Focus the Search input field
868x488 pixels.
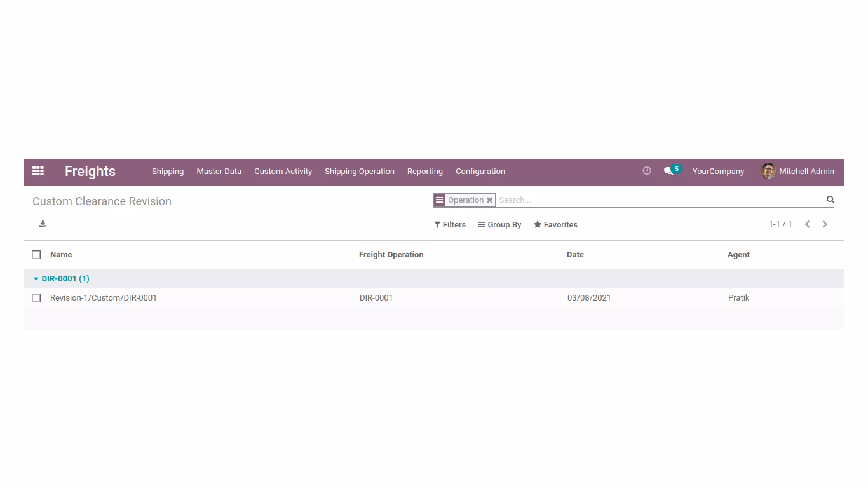(660, 200)
